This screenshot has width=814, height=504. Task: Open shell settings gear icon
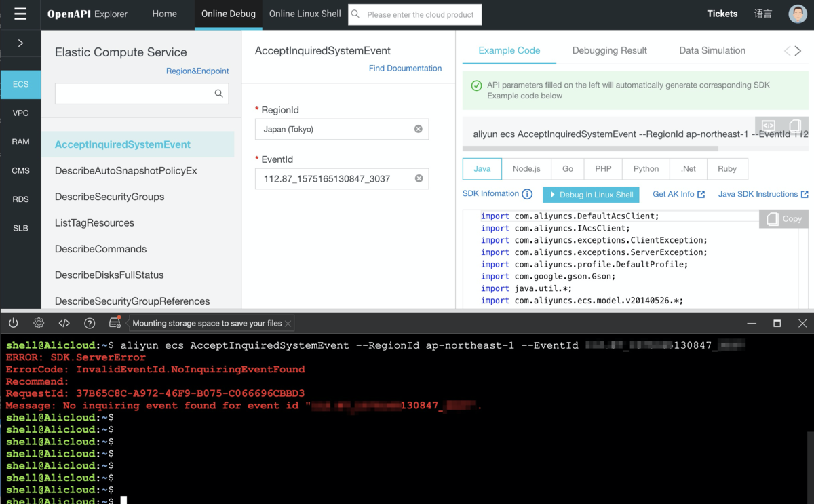click(39, 324)
